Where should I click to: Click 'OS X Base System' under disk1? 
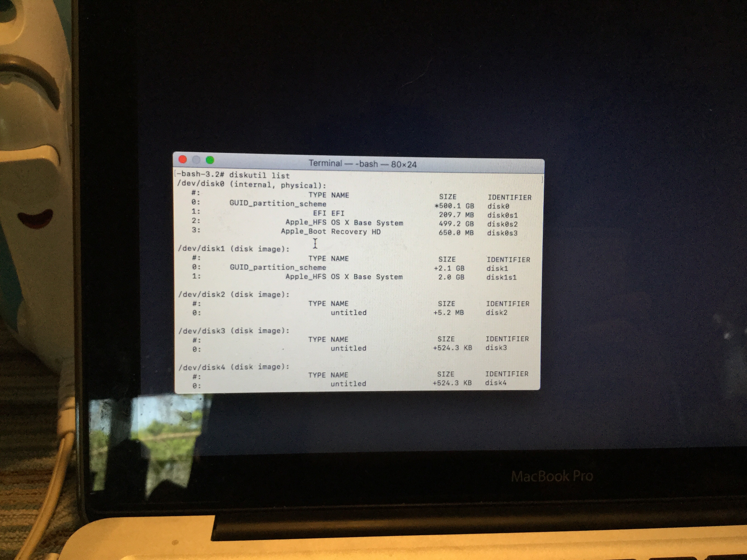(367, 277)
